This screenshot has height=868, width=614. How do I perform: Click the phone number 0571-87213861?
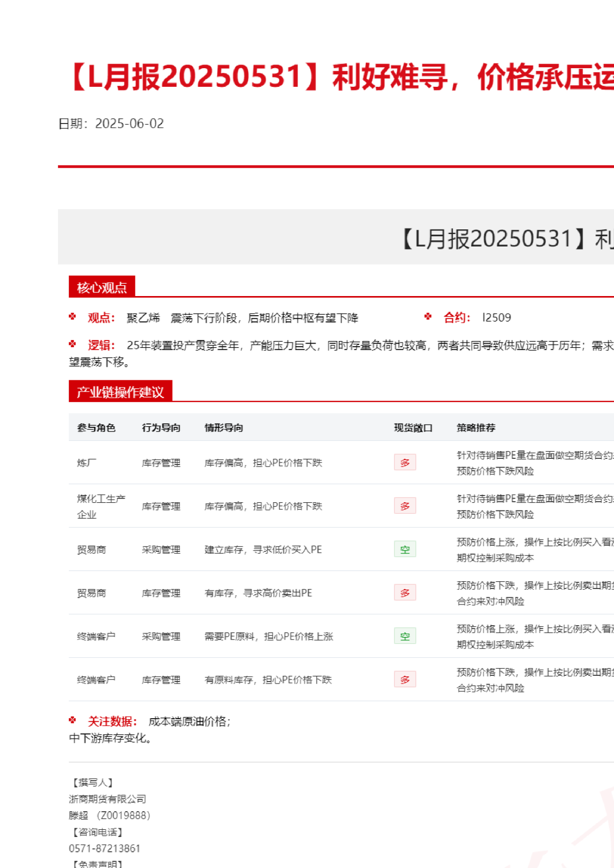[x=104, y=848]
